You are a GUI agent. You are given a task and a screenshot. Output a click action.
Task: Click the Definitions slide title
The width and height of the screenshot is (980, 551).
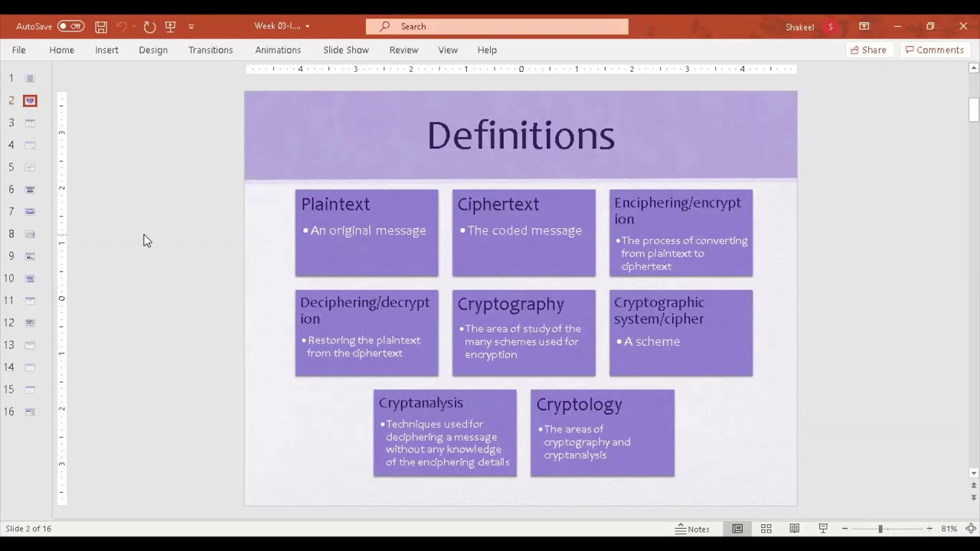click(521, 135)
